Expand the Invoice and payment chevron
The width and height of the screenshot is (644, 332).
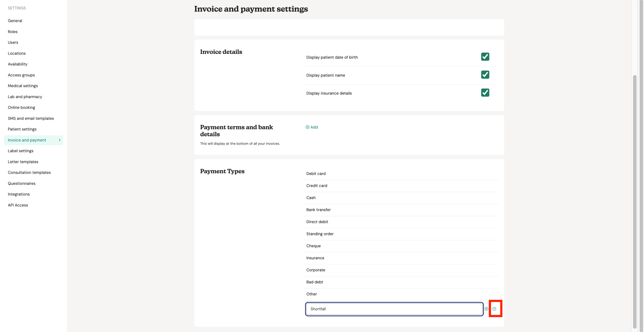[x=60, y=140]
